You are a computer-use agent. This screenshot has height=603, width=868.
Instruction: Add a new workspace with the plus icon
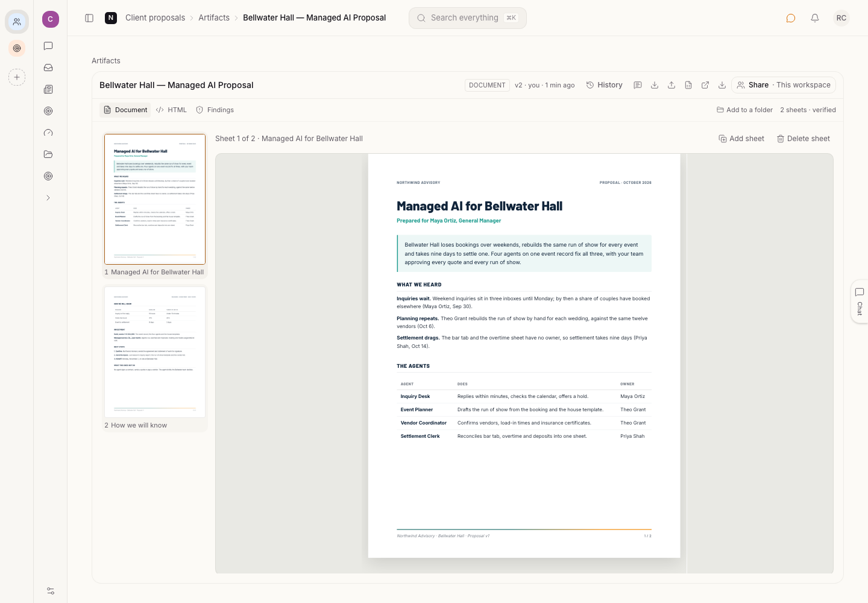(x=17, y=77)
